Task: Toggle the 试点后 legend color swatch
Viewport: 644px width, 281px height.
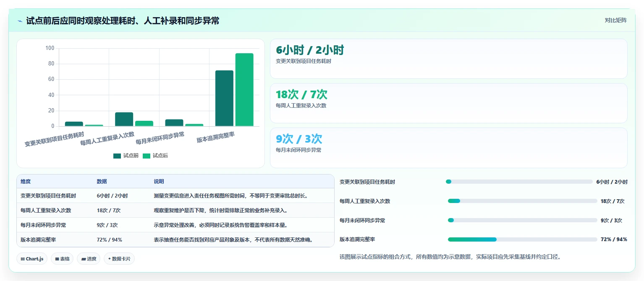Action: coord(147,156)
